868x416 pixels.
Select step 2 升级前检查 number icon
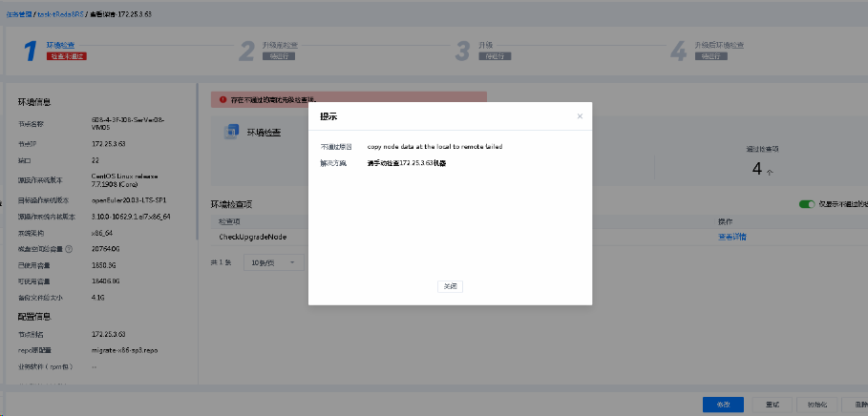click(x=246, y=51)
